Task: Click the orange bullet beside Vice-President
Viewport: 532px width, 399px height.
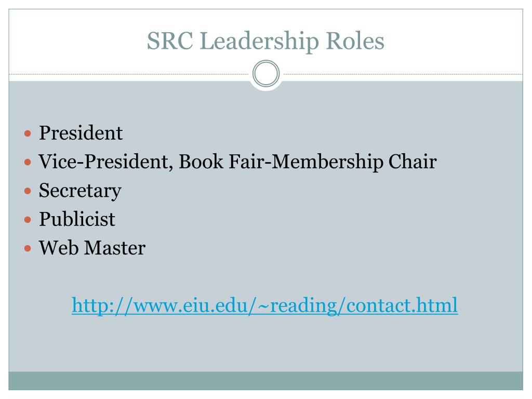Action: (28, 162)
